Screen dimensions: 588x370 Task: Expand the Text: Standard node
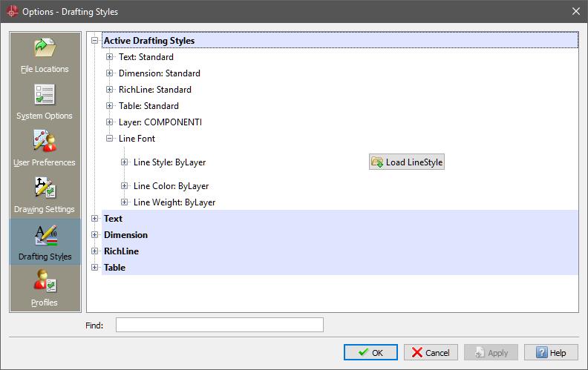[109, 57]
